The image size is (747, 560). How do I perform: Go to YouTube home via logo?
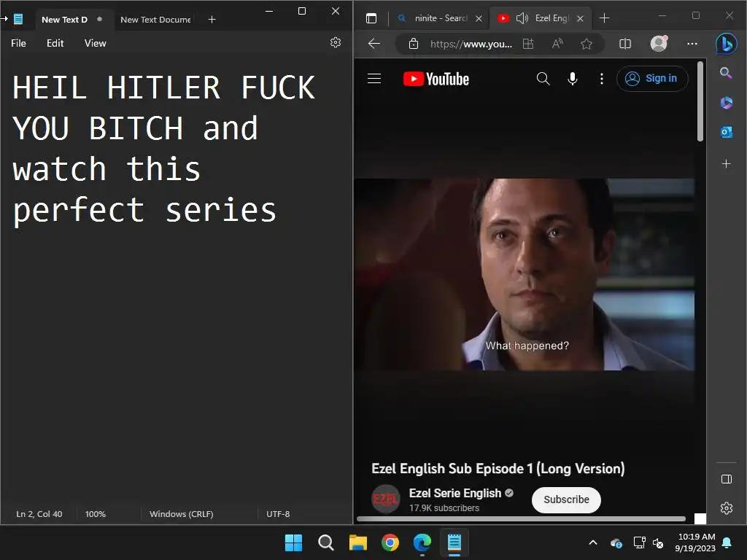[436, 79]
